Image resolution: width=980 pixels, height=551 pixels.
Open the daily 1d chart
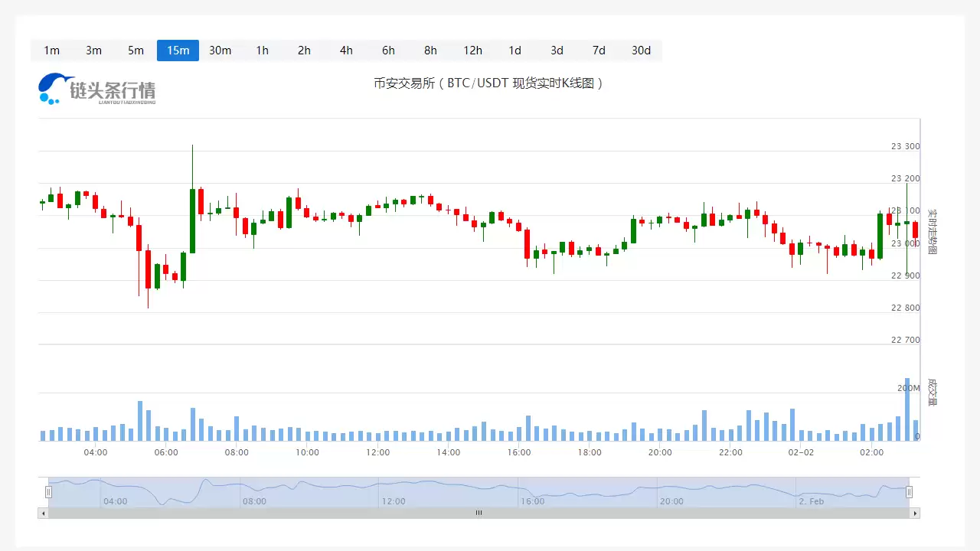point(514,51)
